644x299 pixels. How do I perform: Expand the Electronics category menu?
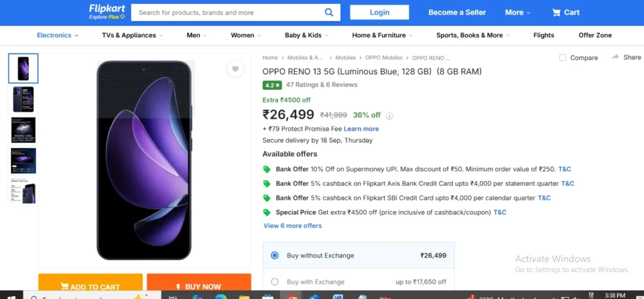click(57, 35)
